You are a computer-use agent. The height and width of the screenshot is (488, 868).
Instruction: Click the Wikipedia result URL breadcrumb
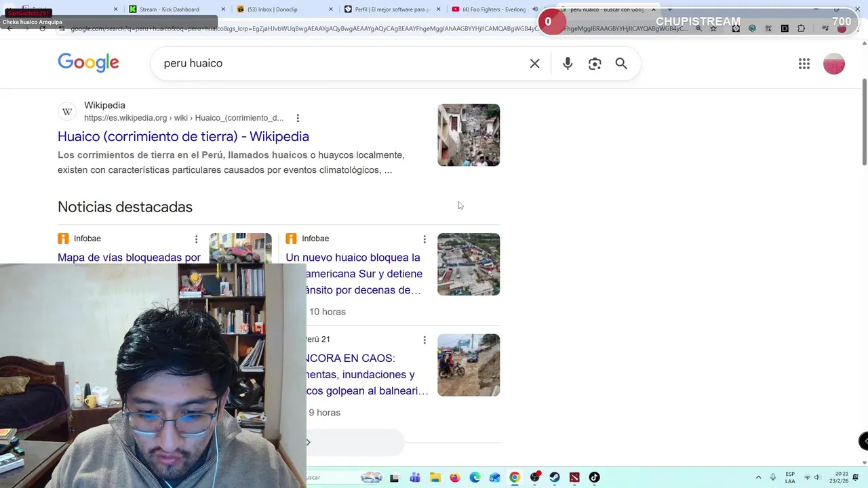pyautogui.click(x=184, y=118)
